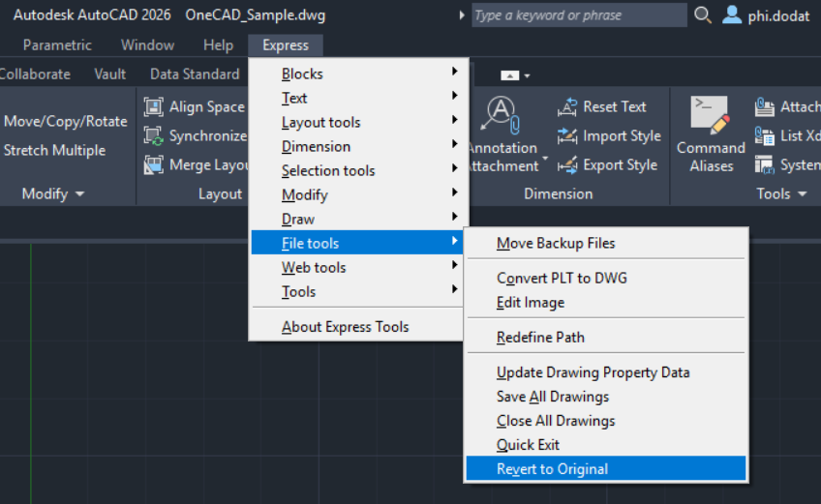Click the List Xdata icon

pos(765,136)
